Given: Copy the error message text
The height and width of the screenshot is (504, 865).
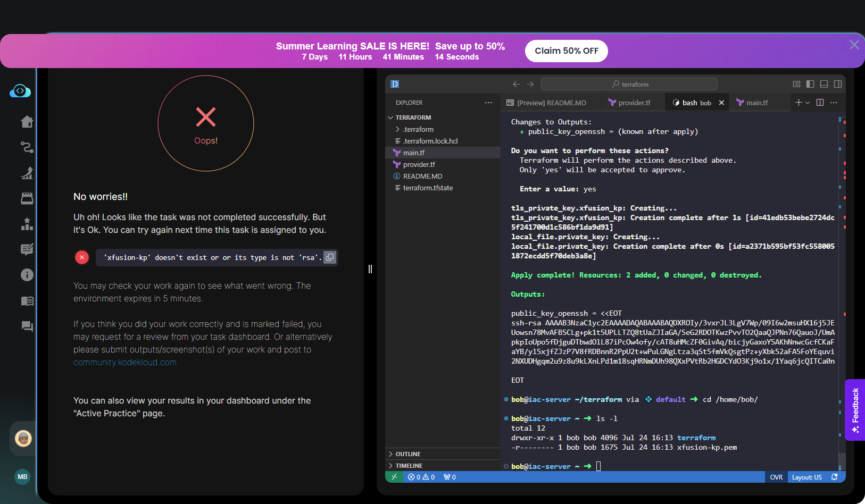Looking at the screenshot, I should (x=330, y=257).
